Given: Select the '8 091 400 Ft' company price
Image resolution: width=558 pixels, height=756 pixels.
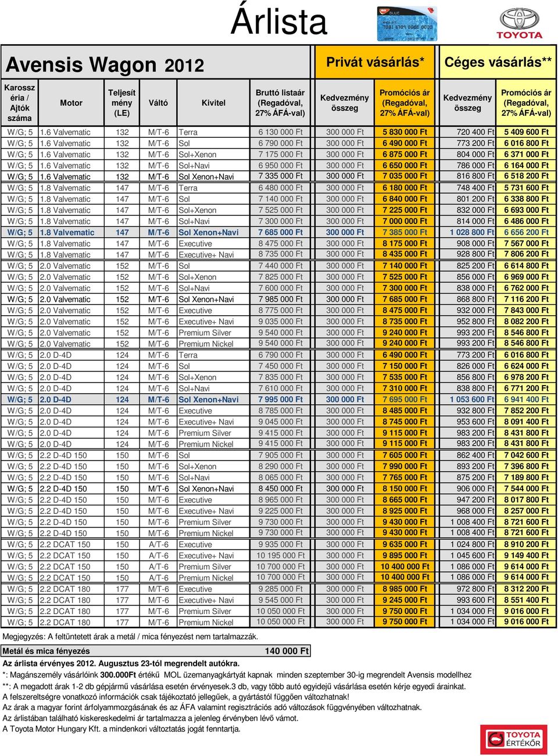Looking at the screenshot, I should (526, 422).
